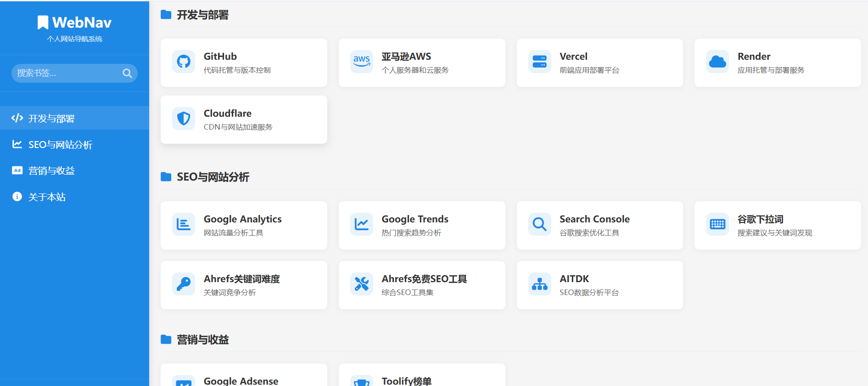This screenshot has height=386, width=868.
Task: Open the 亚马逊AWS bookmark title
Action: pos(406,57)
